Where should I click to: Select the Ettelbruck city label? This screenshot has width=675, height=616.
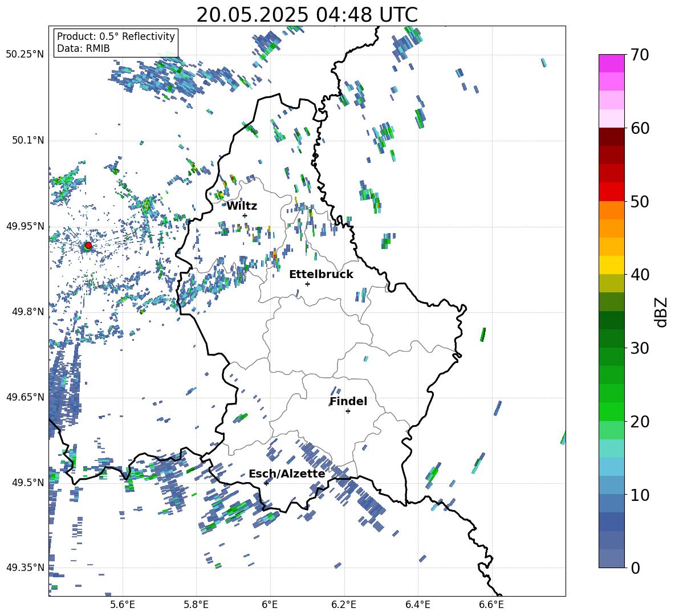click(321, 275)
